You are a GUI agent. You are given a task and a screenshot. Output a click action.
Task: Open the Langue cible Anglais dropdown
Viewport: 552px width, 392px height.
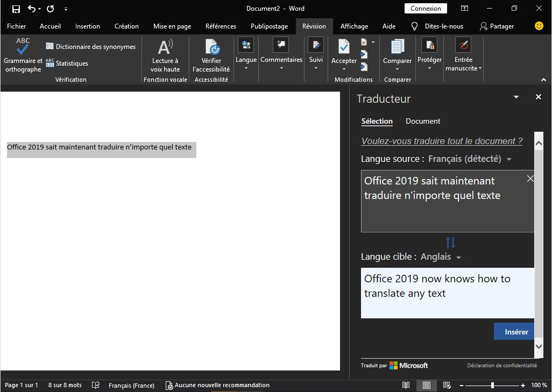click(x=458, y=258)
